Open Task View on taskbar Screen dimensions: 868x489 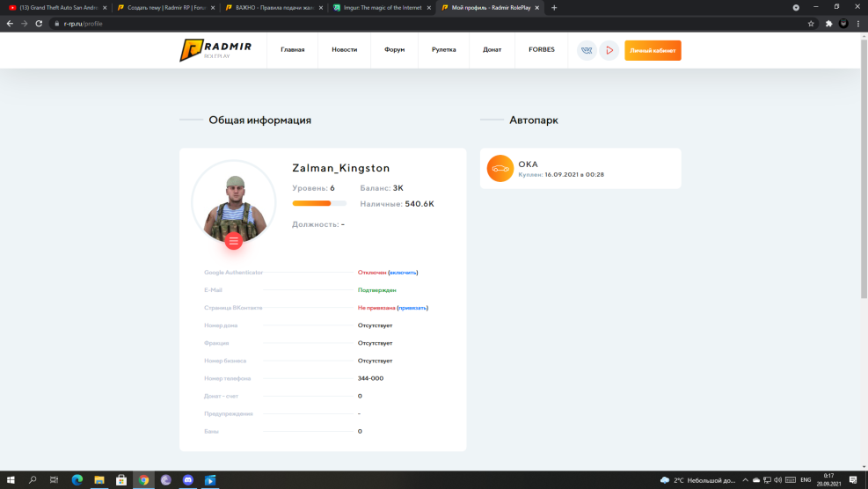(x=54, y=480)
